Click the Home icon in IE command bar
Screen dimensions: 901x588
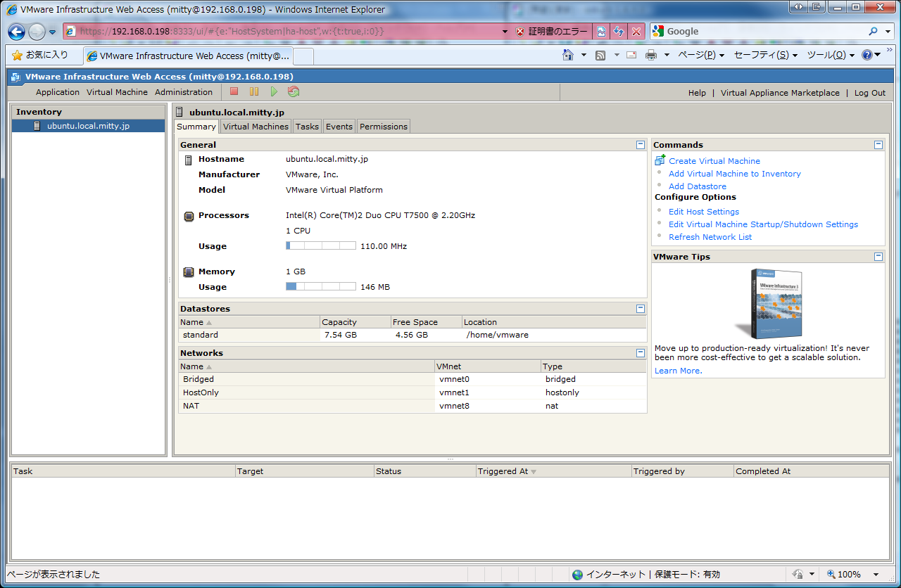(x=568, y=55)
